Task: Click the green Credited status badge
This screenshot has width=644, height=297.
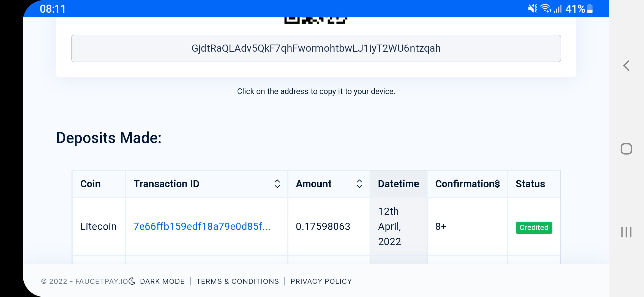Action: 534,228
